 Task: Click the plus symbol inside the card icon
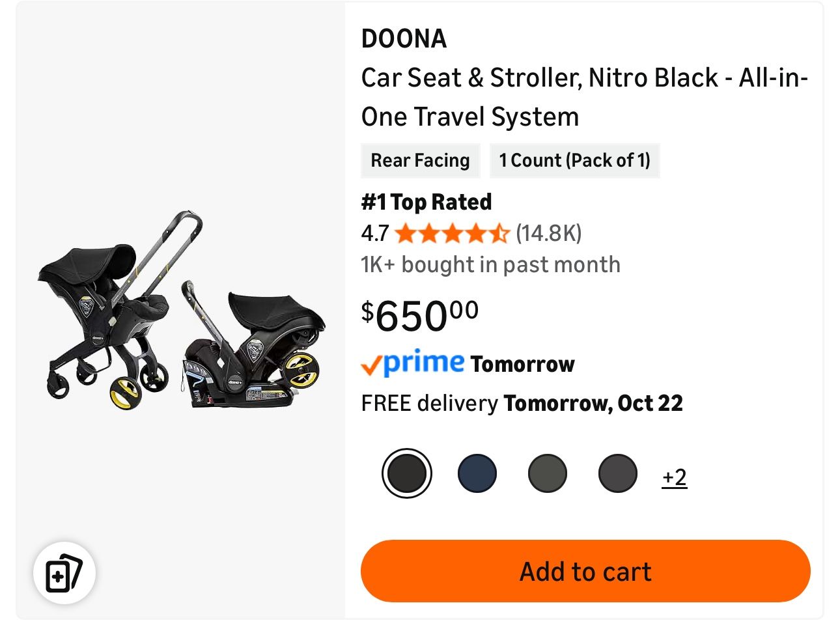pos(59,577)
